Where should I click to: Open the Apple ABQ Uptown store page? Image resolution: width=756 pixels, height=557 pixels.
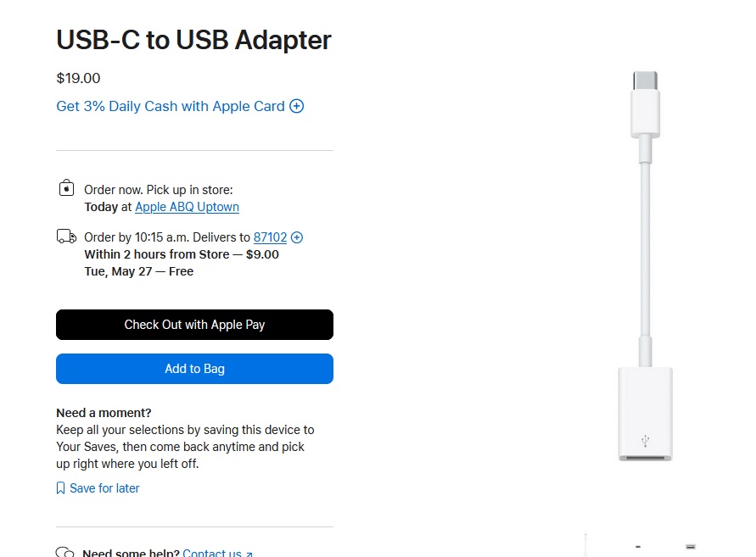pyautogui.click(x=187, y=207)
